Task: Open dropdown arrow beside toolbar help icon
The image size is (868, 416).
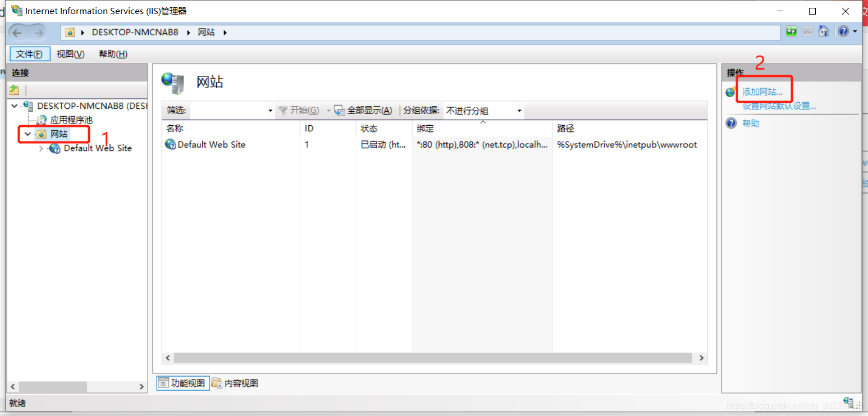Action: [x=855, y=31]
